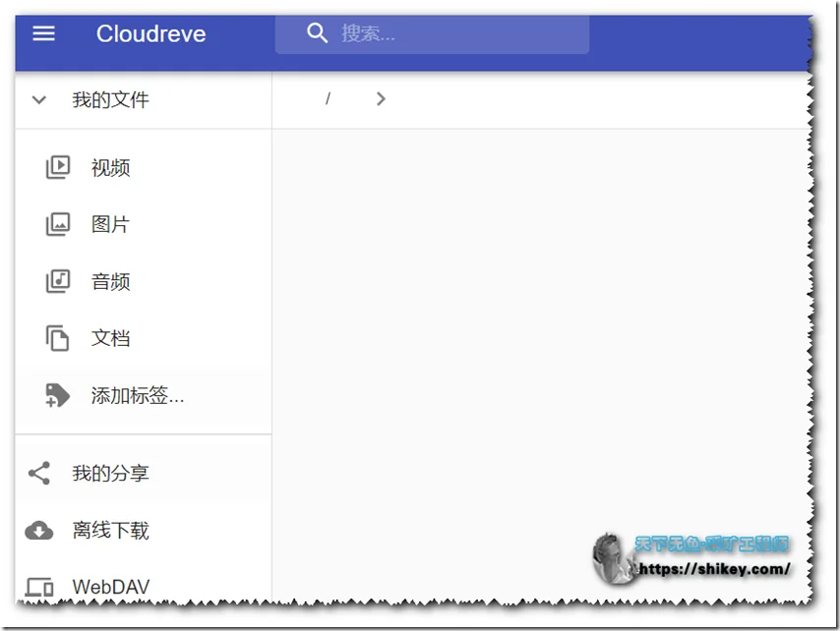
Task: Select 添加标签... to add a tag
Action: click(x=138, y=395)
